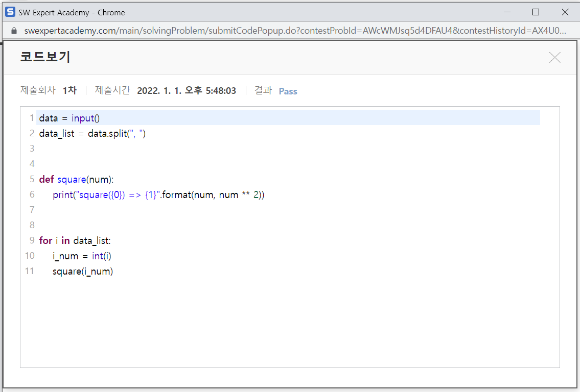The width and height of the screenshot is (580, 392).
Task: Click line number 5 in the gutter
Action: pos(32,179)
